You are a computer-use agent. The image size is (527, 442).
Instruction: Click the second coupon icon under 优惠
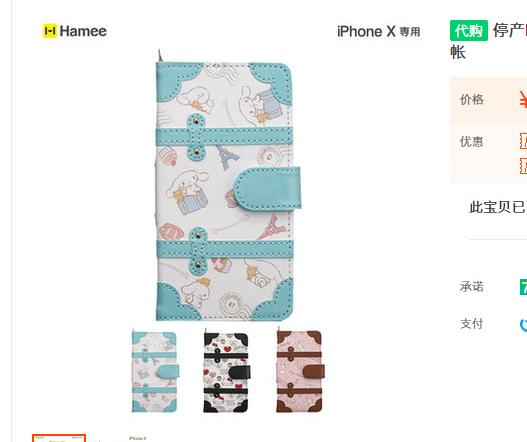coord(523,166)
